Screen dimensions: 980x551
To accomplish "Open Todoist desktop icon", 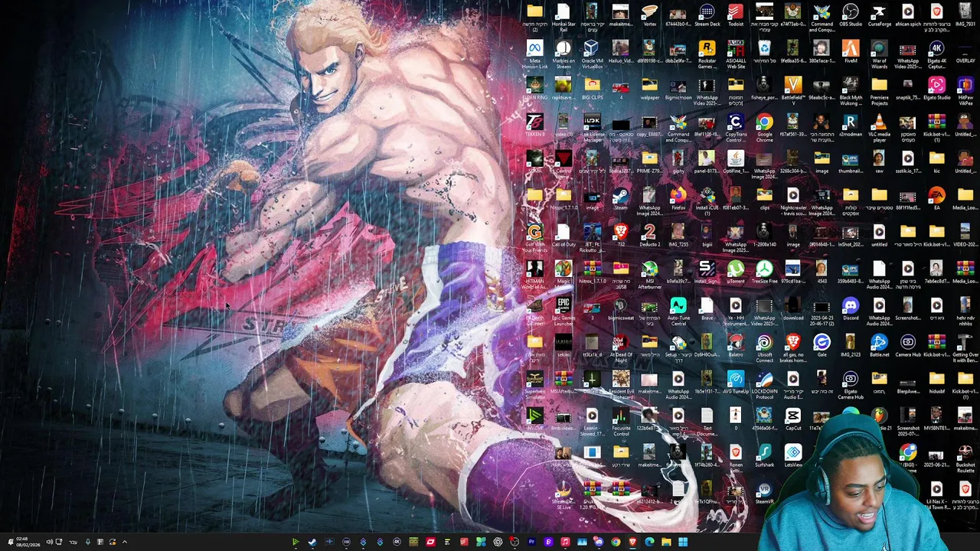I will [735, 15].
